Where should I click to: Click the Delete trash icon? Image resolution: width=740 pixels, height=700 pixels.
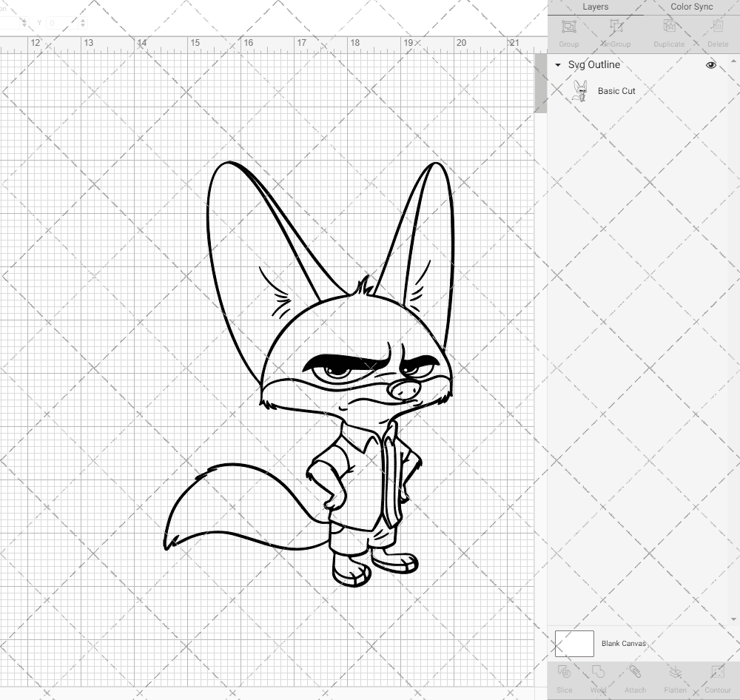pos(717,27)
